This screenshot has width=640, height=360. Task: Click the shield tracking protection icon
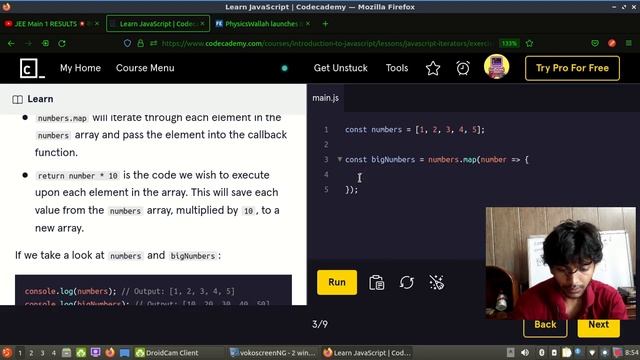(127, 43)
